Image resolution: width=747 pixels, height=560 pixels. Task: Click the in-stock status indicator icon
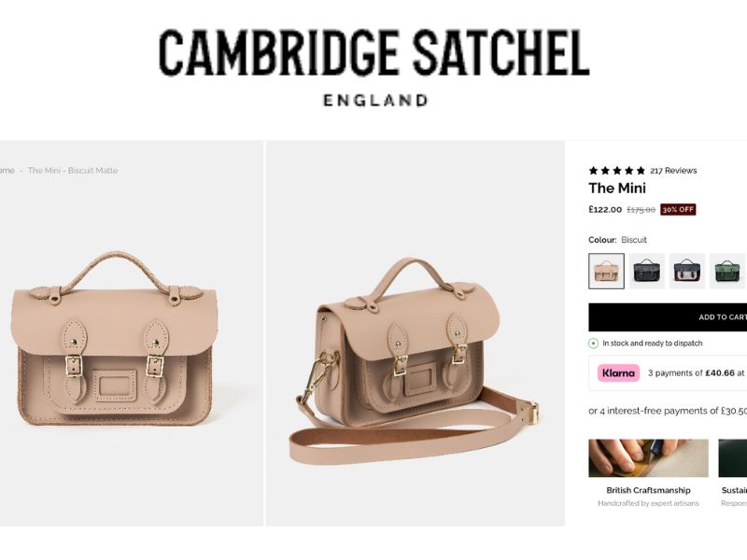[593, 343]
